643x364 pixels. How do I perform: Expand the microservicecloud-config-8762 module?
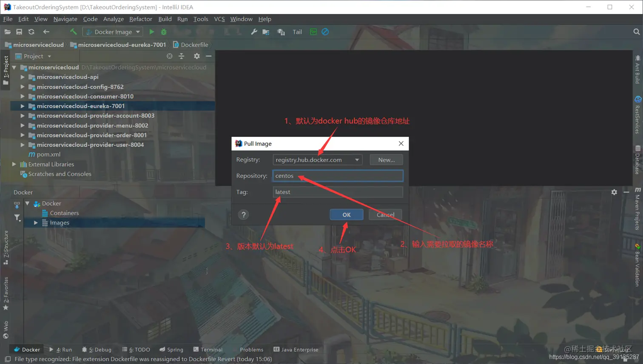click(x=23, y=87)
